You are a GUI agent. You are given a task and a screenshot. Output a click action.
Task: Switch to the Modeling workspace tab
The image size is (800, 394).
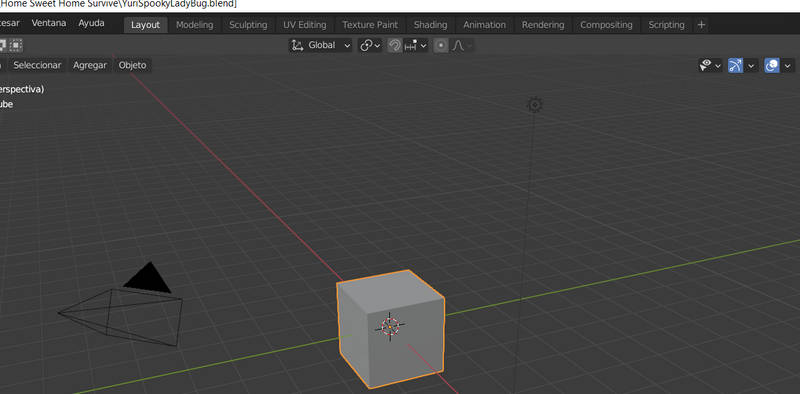pos(194,25)
